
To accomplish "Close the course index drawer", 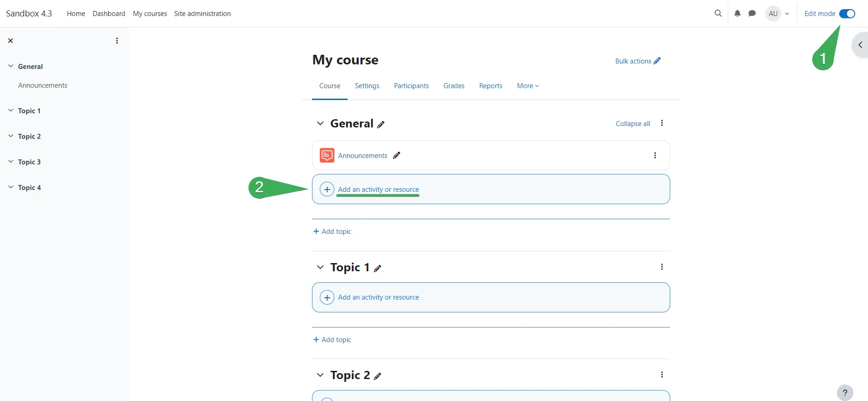I will pyautogui.click(x=11, y=41).
